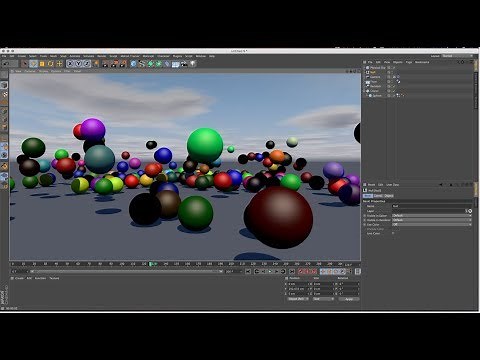Open the coordinate system toggle icon
This screenshot has width=480, height=360.
(x=96, y=64)
